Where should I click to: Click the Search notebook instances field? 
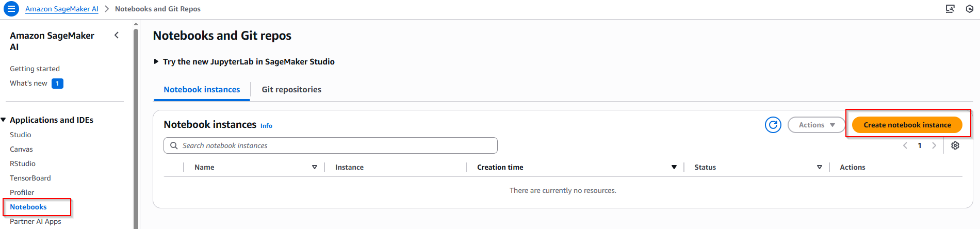coord(331,145)
